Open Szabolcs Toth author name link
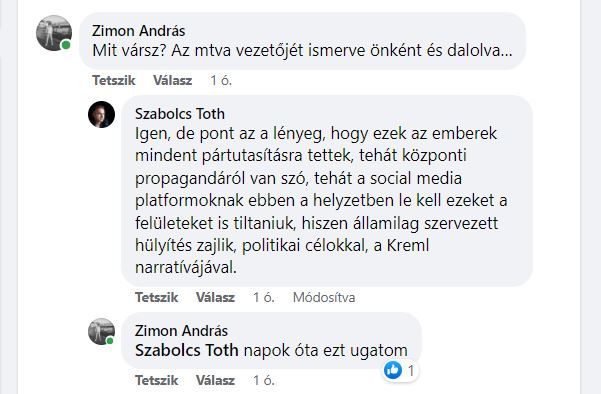The image size is (601, 394). click(x=180, y=114)
